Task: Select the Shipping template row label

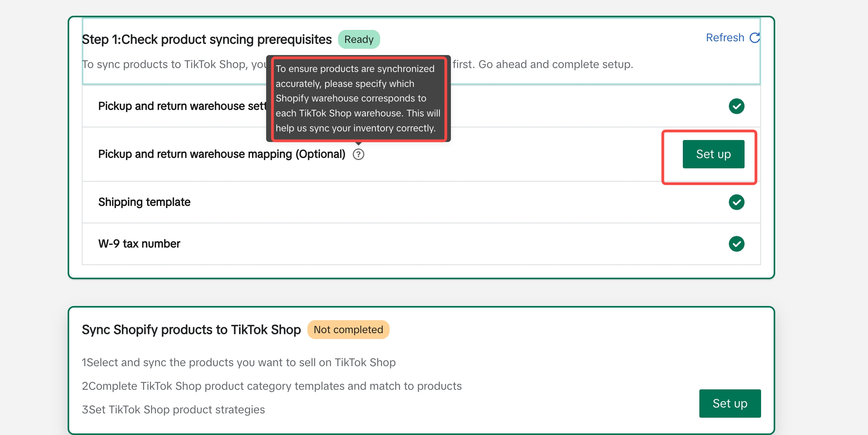Action: pyautogui.click(x=144, y=202)
